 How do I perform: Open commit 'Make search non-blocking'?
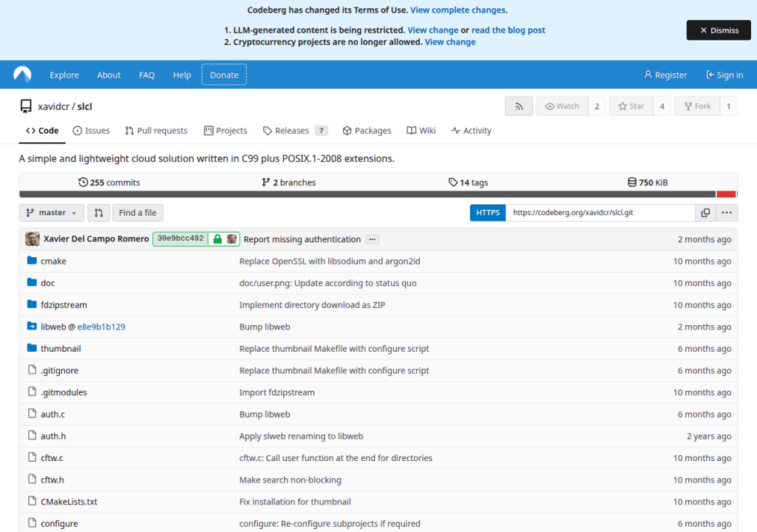[290, 480]
